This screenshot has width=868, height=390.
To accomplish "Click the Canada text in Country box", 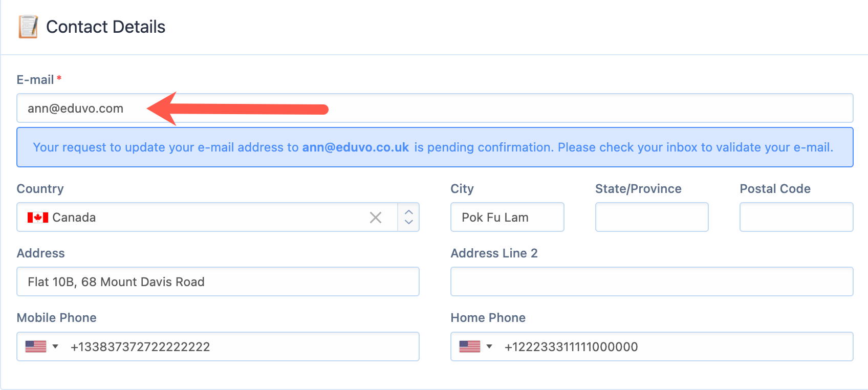I will click(x=74, y=218).
